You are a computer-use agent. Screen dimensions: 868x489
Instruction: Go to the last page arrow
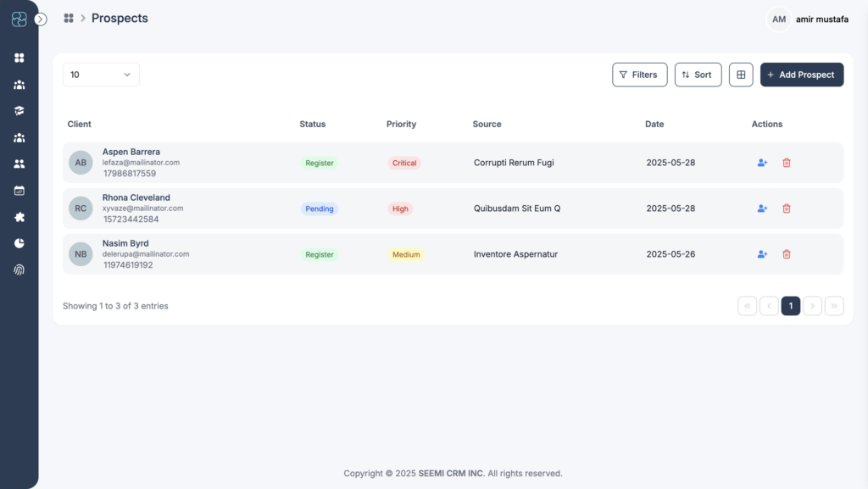(x=834, y=306)
